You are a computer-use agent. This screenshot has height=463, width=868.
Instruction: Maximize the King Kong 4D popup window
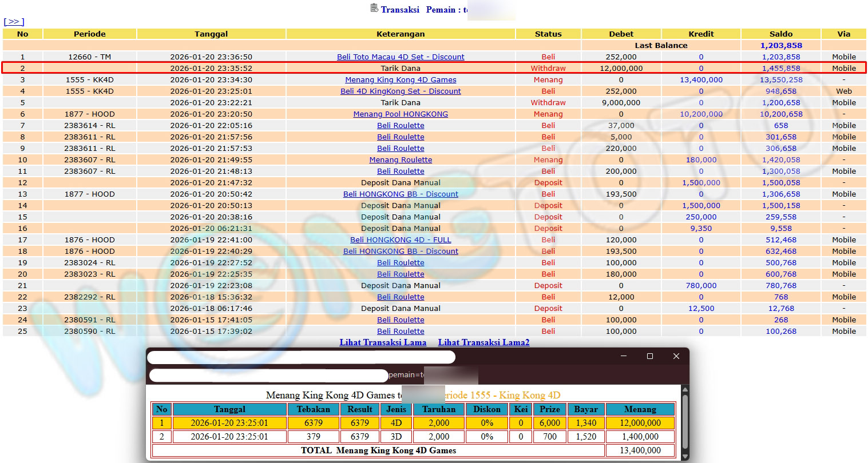(x=649, y=356)
